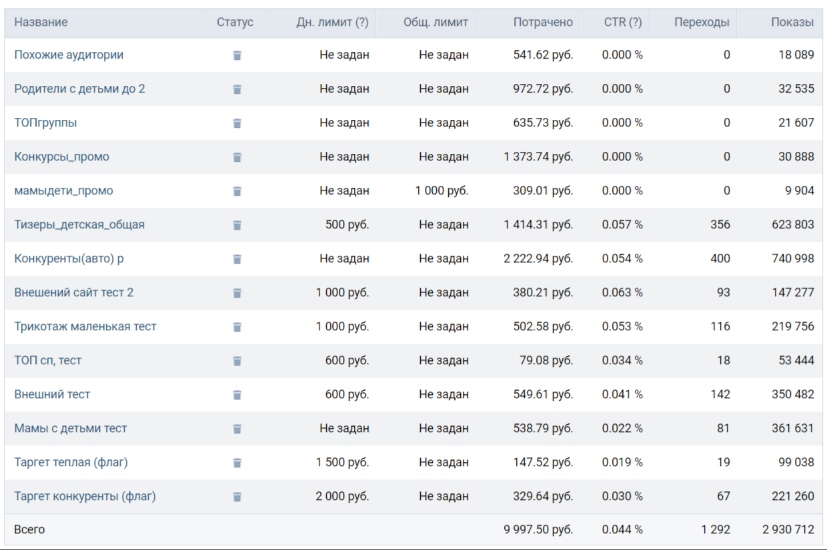Open Тизеры_детская_общая campaign

tap(79, 225)
